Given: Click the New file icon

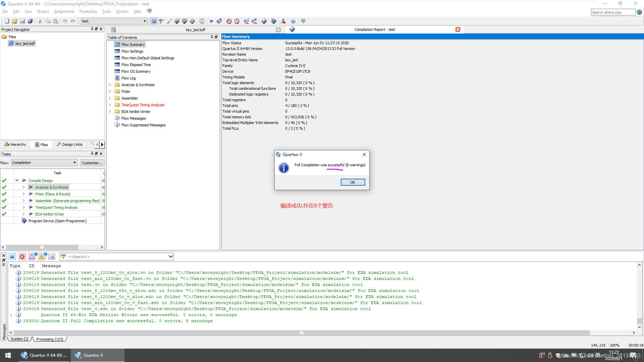Looking at the screenshot, I should 7,21.
